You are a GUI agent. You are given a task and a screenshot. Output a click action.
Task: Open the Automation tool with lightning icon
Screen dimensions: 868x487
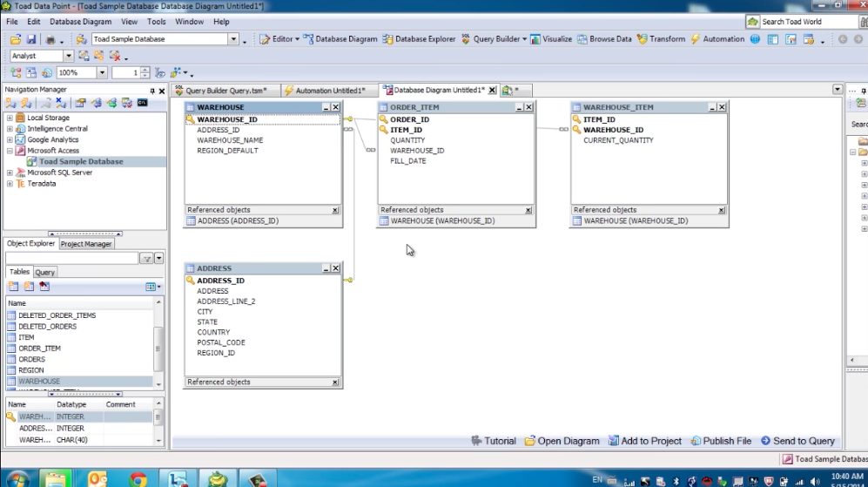717,39
